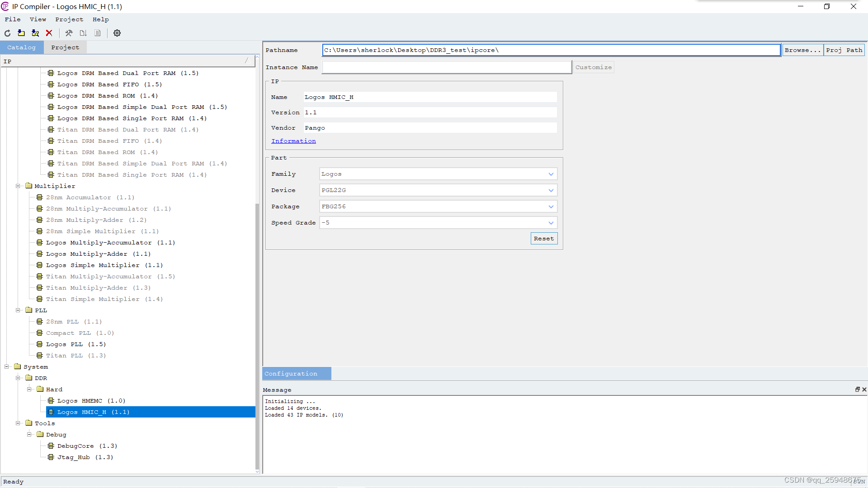Image resolution: width=868 pixels, height=488 pixels.
Task: Open the Project menu
Action: pyautogui.click(x=69, y=19)
